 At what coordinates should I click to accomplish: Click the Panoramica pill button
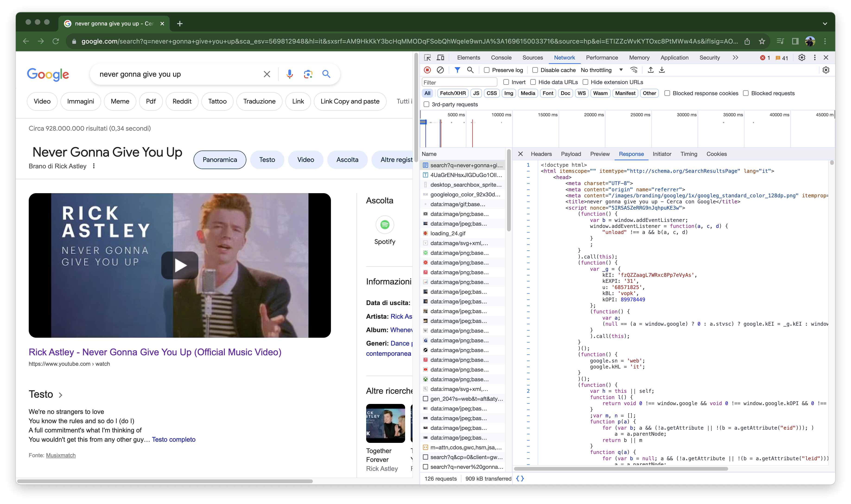pyautogui.click(x=220, y=160)
